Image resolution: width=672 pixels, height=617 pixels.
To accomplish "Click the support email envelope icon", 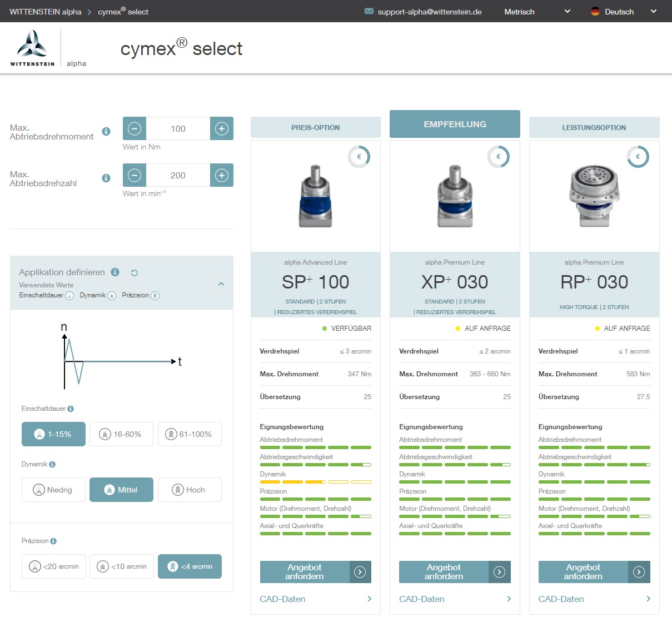I will (369, 12).
